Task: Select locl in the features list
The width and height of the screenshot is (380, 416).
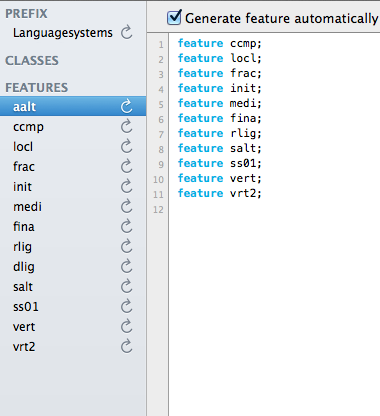Action: (23, 146)
